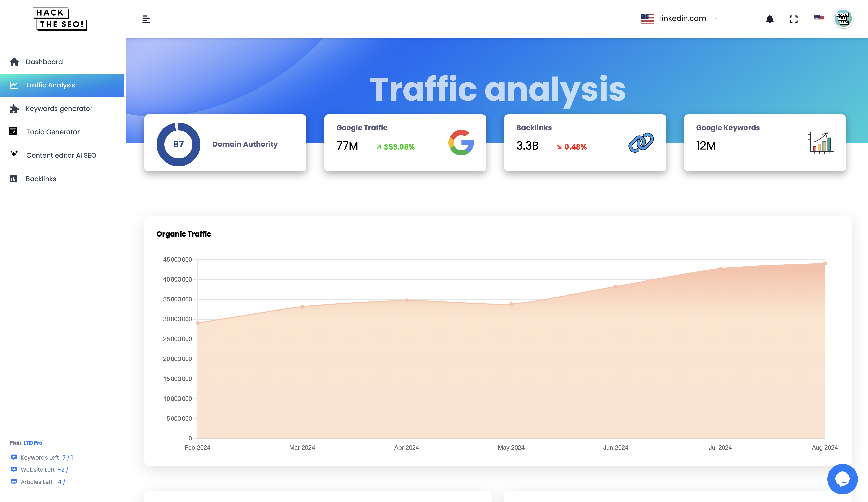Screen dimensions: 868x502
Task: Collapse the sidebar with hamburger icon
Action: tap(146, 19)
